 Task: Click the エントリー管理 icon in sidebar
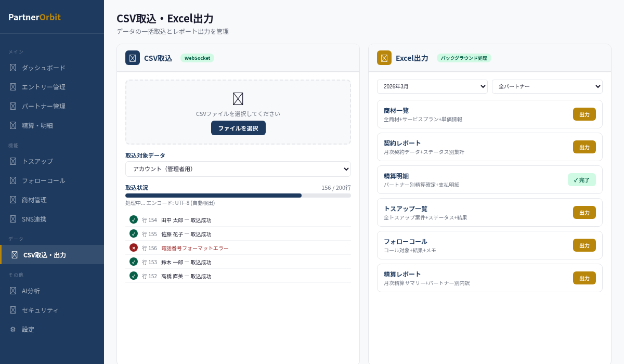(13, 87)
